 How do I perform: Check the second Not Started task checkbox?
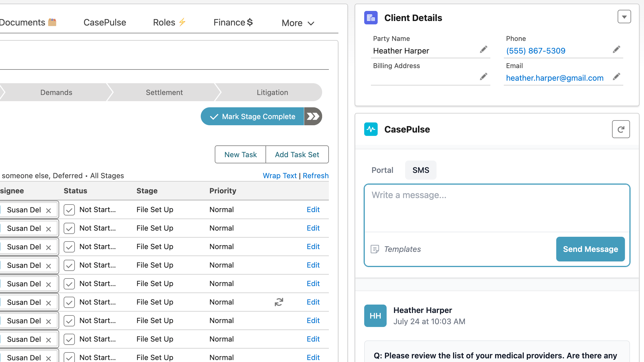coord(69,228)
